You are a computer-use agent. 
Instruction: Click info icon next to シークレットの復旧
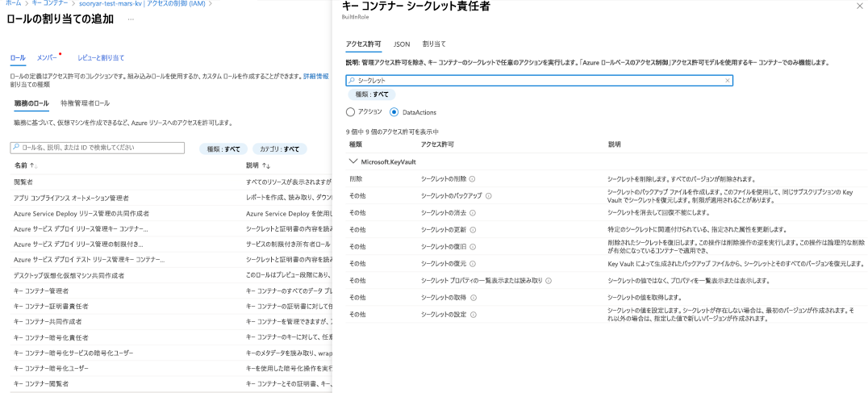tap(472, 246)
